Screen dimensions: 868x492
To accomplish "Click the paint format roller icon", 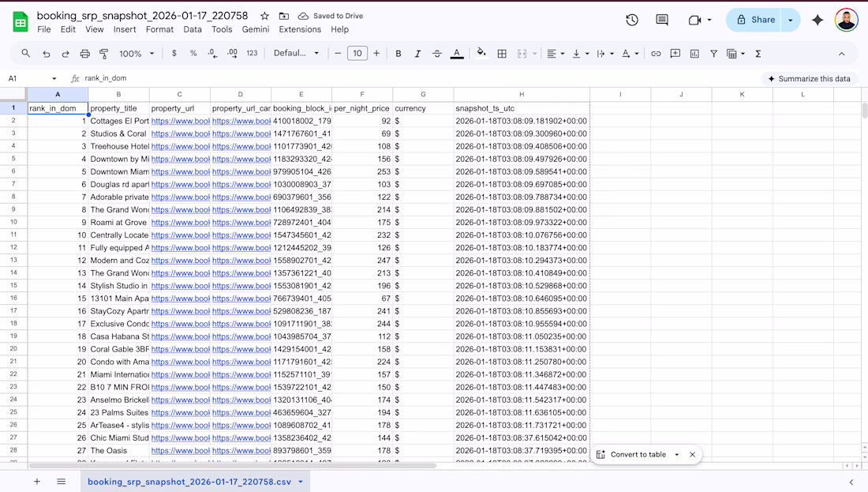I will click(103, 54).
